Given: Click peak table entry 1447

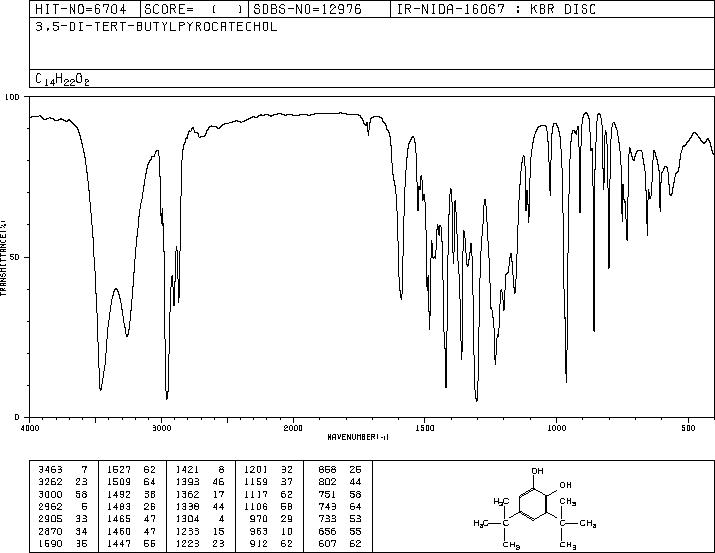Looking at the screenshot, I should tap(132, 544).
